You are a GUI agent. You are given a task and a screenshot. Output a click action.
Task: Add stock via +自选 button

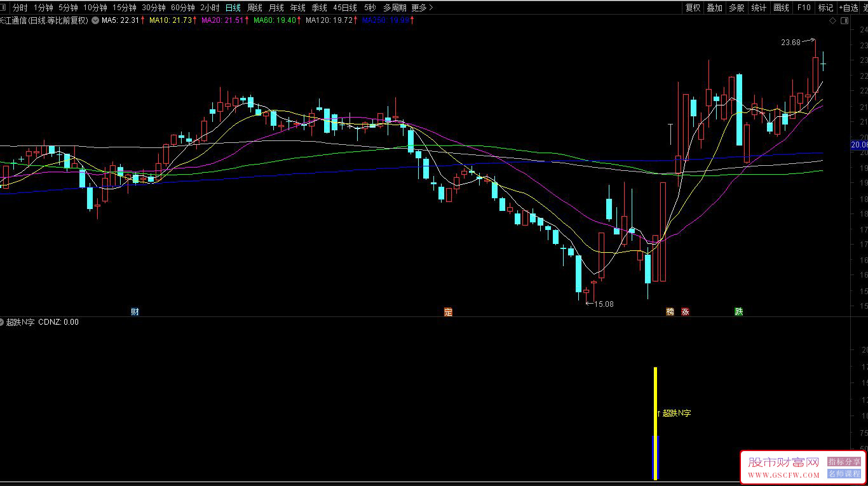point(848,8)
